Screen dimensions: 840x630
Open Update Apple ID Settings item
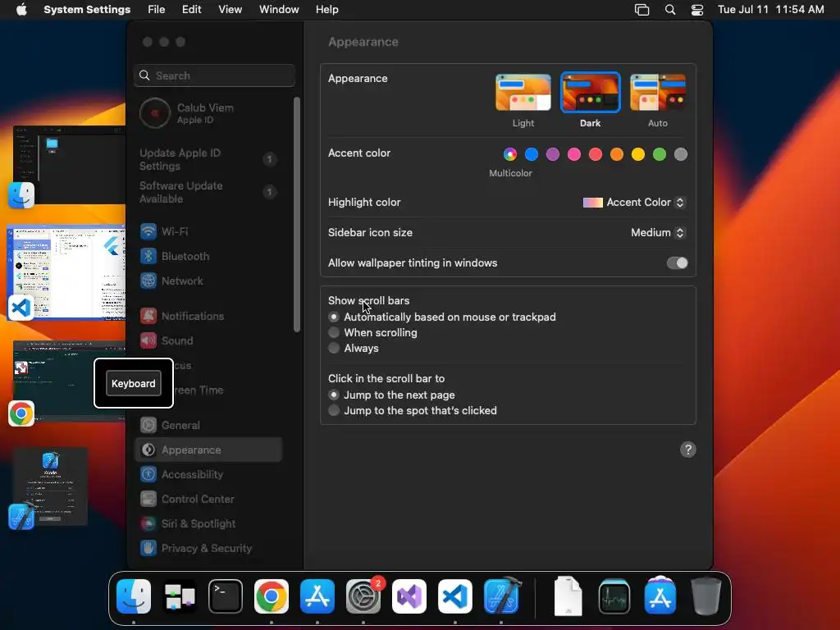(208, 159)
